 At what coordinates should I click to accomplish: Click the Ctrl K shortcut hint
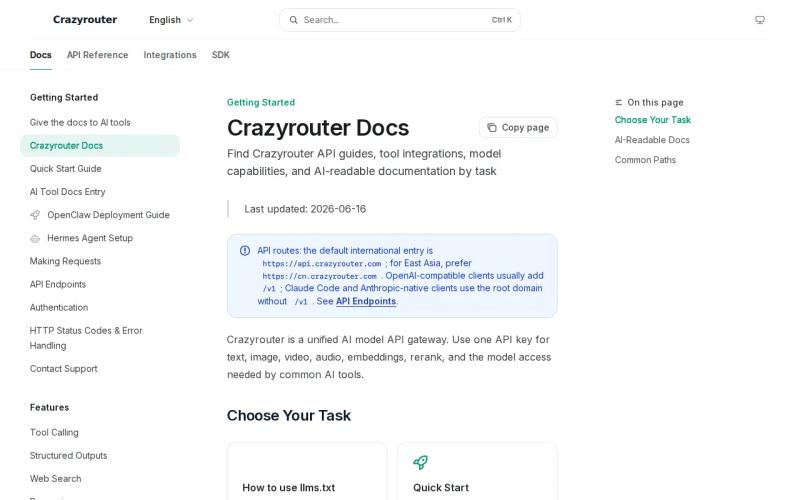pyautogui.click(x=502, y=20)
